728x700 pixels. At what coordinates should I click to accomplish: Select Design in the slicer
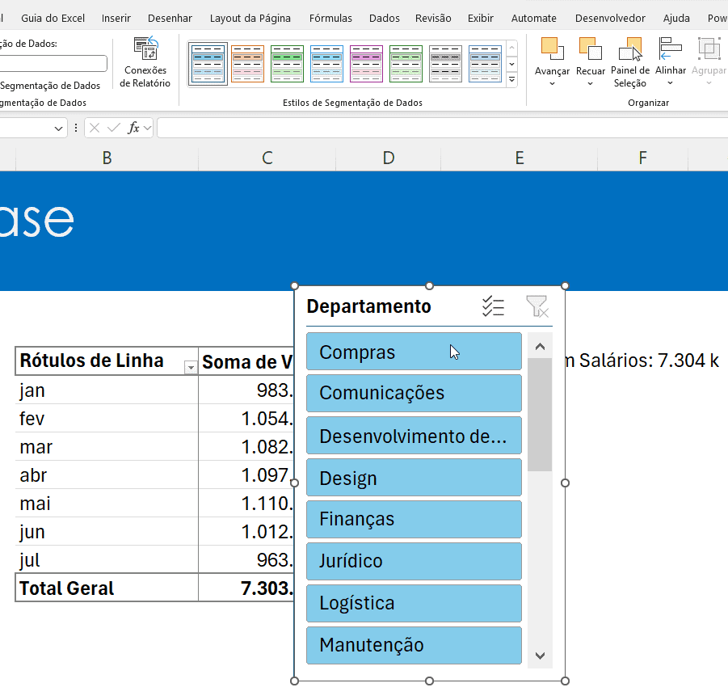(x=414, y=478)
